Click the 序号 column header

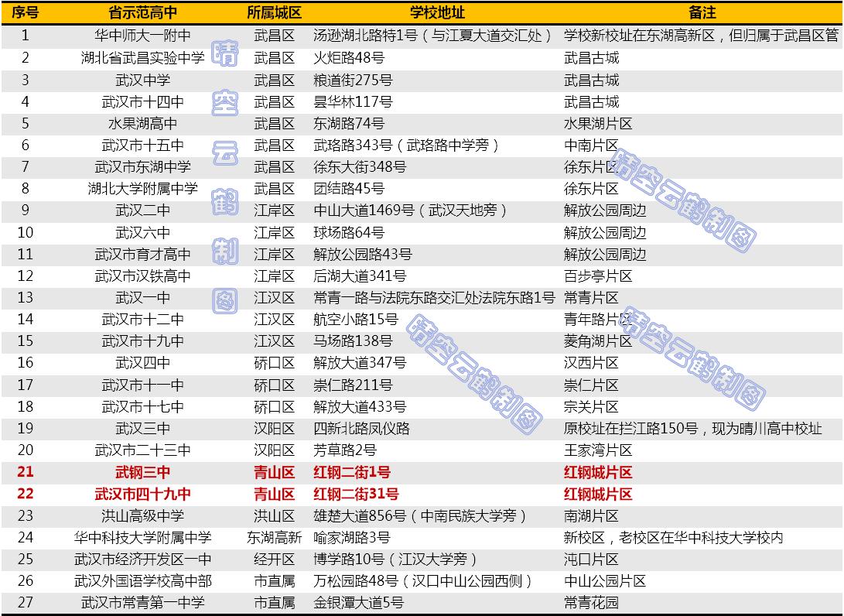point(23,11)
